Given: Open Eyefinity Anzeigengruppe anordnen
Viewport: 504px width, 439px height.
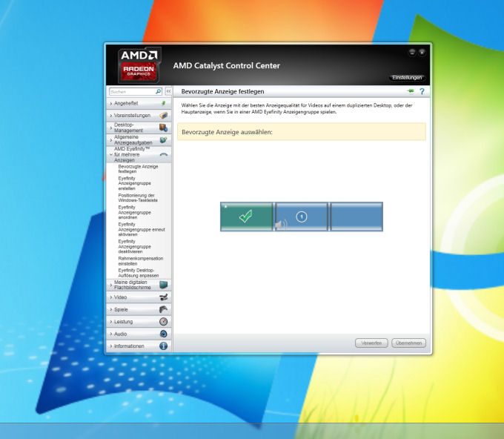Looking at the screenshot, I should pyautogui.click(x=134, y=212).
